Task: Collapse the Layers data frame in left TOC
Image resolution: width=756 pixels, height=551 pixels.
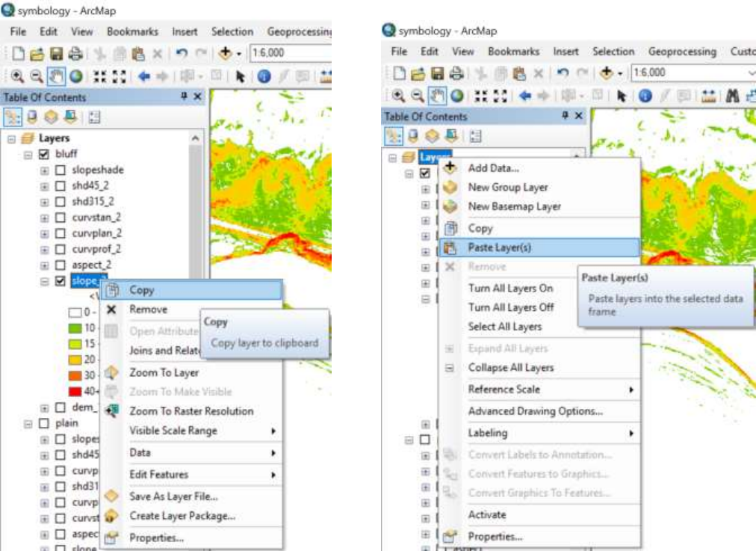Action: [x=11, y=139]
